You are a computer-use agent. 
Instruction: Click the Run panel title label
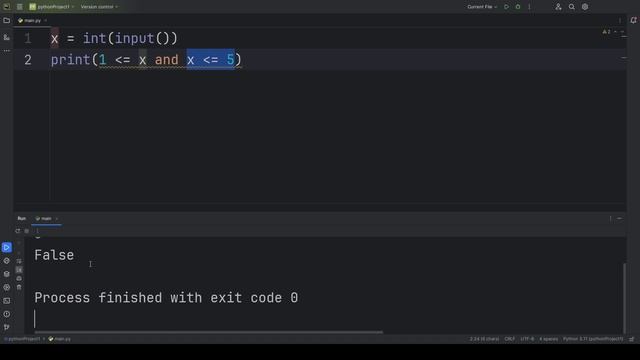coord(22,219)
